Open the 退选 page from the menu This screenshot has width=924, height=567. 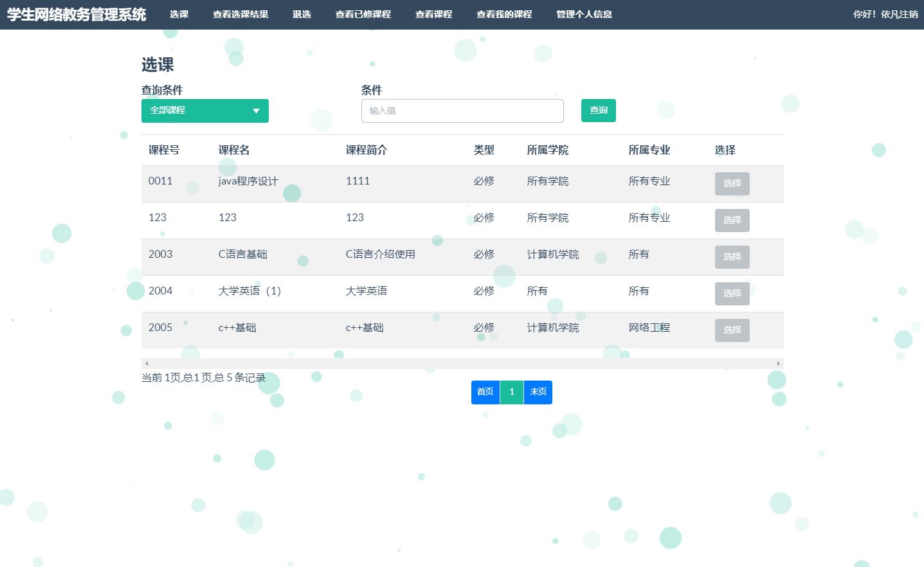tap(302, 14)
